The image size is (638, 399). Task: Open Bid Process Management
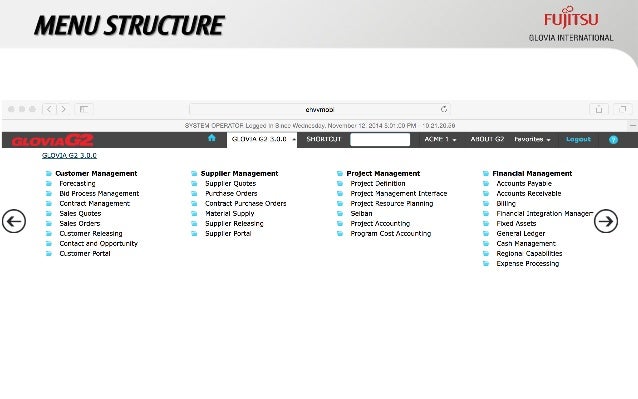[x=99, y=194]
